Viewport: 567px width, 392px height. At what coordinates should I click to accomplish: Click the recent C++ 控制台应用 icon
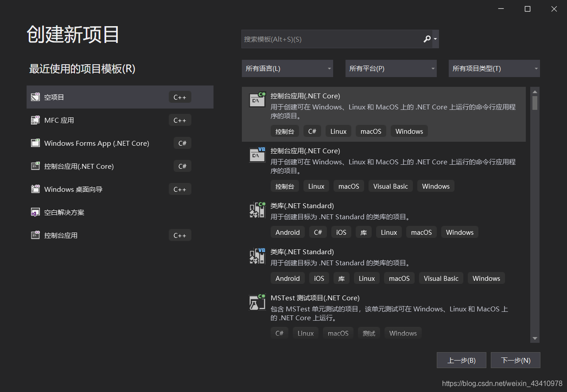tap(35, 235)
